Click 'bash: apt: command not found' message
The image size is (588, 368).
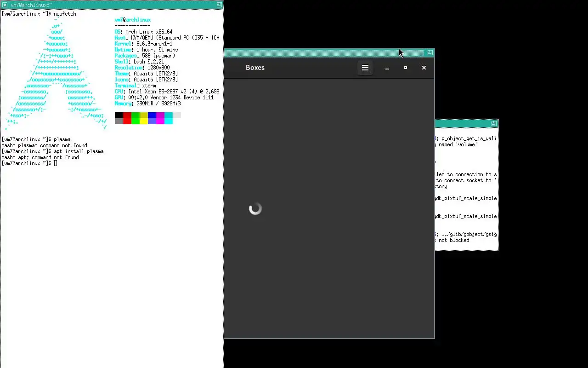pos(40,157)
